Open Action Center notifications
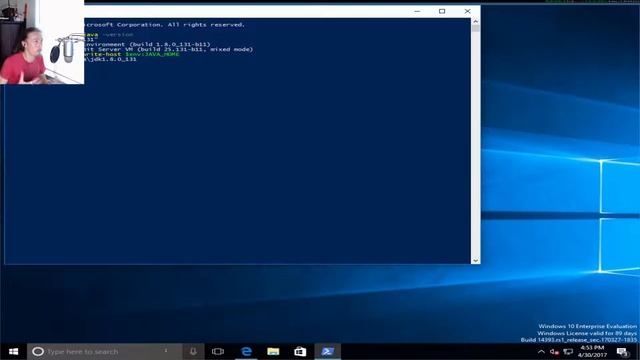 [x=622, y=351]
